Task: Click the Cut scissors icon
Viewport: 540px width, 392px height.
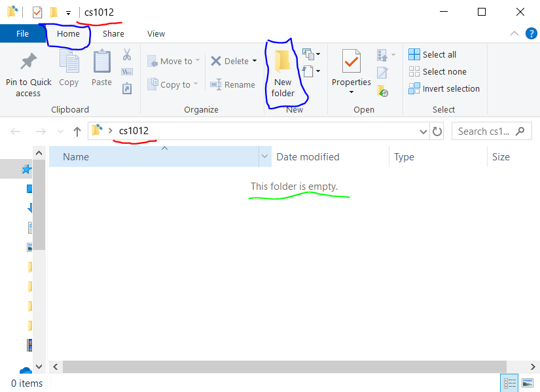Action: coord(127,54)
